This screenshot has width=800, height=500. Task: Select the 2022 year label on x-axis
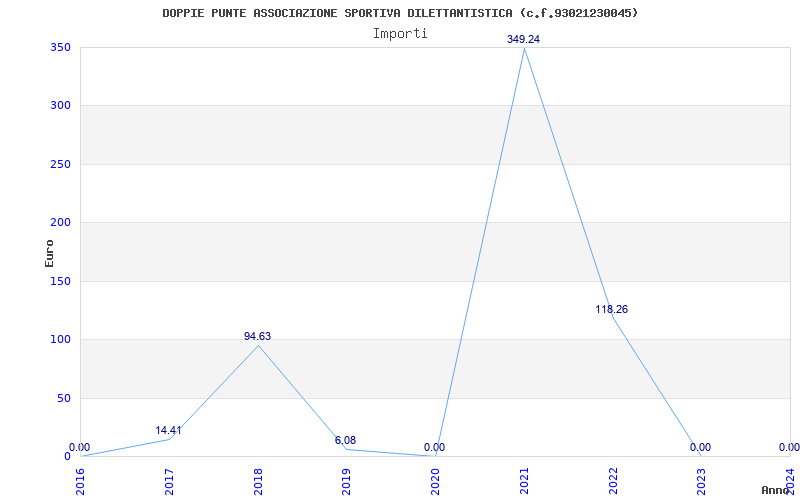click(x=613, y=482)
